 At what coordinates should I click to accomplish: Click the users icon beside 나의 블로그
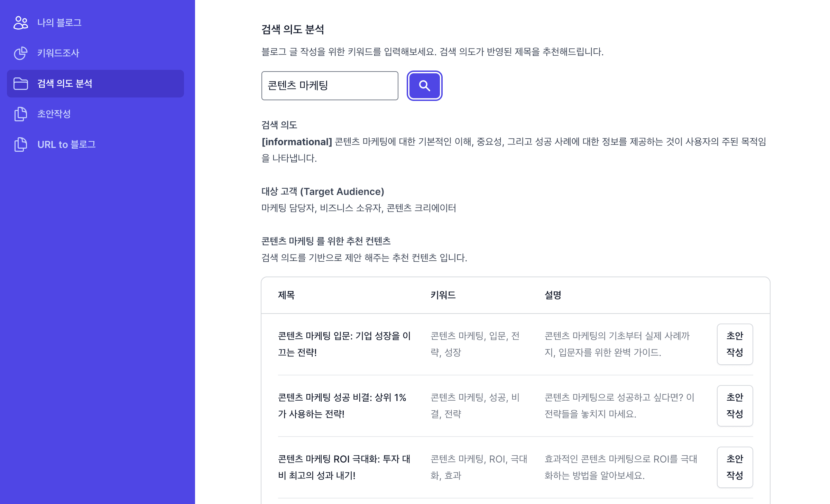20,23
